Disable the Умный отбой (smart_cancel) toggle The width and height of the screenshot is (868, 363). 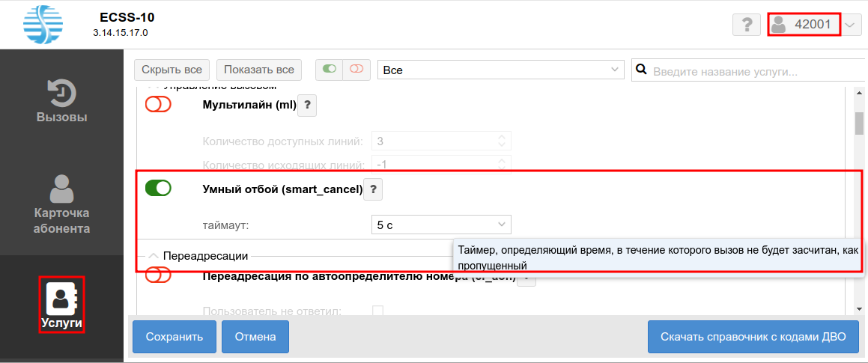pyautogui.click(x=158, y=189)
